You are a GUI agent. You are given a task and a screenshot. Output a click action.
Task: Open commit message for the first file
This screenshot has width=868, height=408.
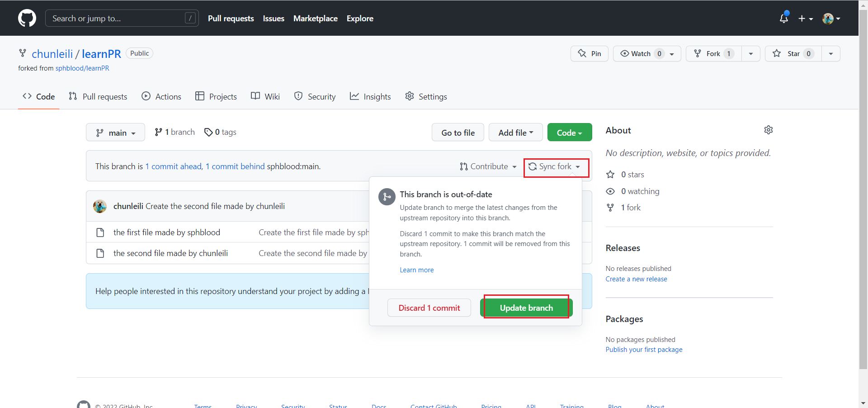click(x=314, y=232)
